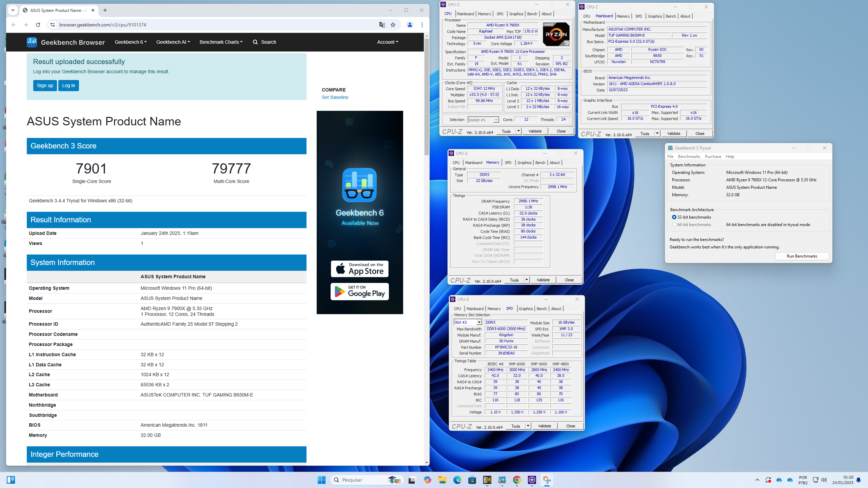Click the scrollbar down arrow in Chrome
Screen dimensions: 868x488
click(427, 463)
